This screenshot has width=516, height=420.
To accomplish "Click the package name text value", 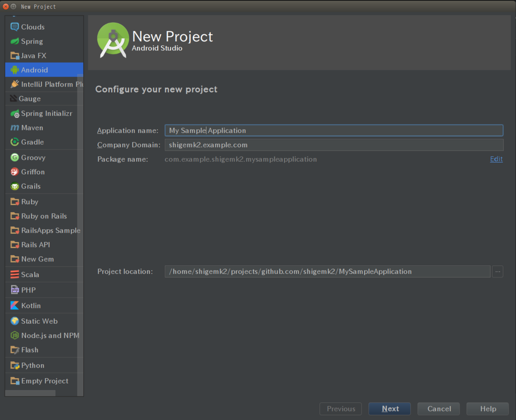I will point(240,159).
